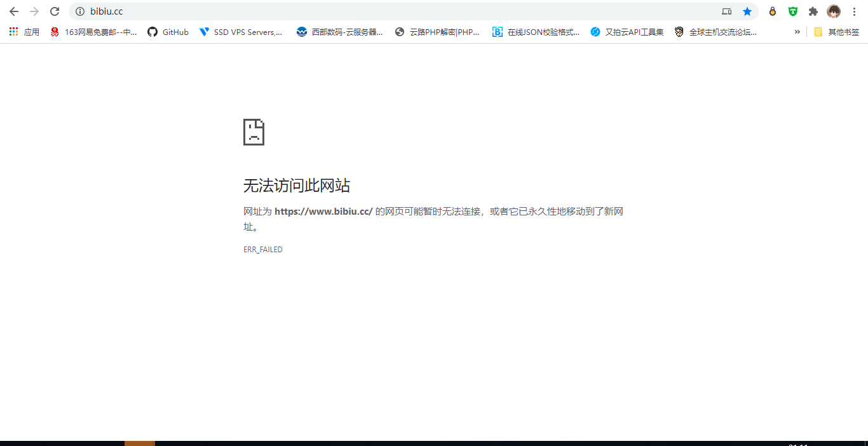Open the 云路PHP解密 bookmark
The height and width of the screenshot is (446, 868).
coord(437,32)
